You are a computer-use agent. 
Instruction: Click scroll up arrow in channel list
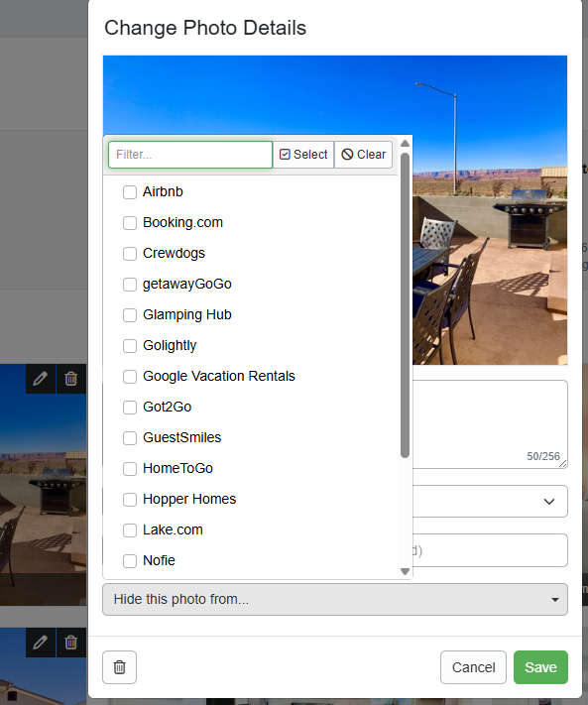click(405, 144)
